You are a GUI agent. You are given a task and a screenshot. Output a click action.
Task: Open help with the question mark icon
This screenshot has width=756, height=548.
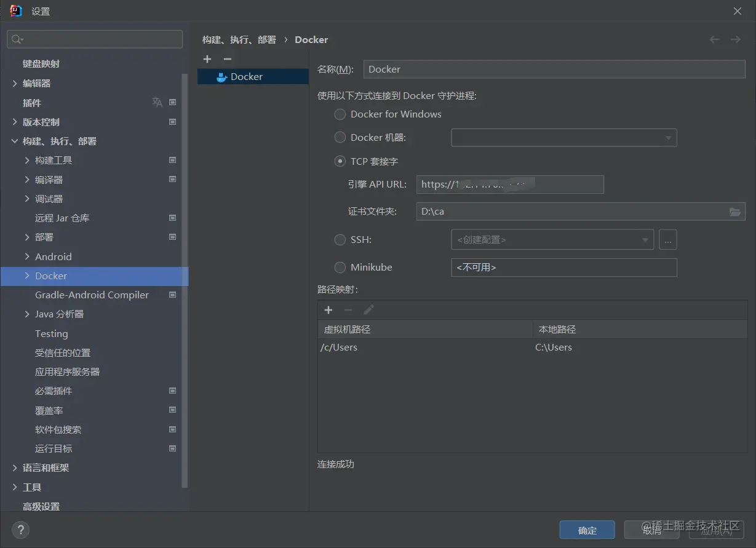20,530
